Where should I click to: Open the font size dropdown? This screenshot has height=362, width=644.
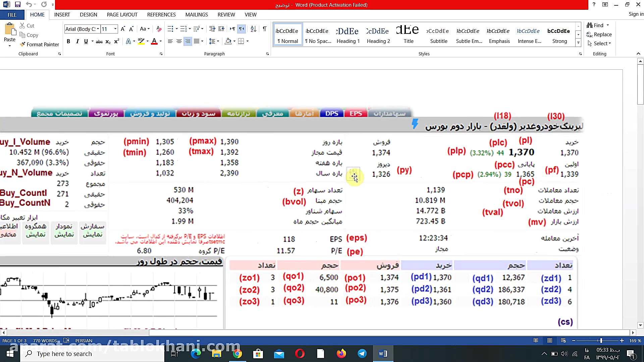coord(115,29)
